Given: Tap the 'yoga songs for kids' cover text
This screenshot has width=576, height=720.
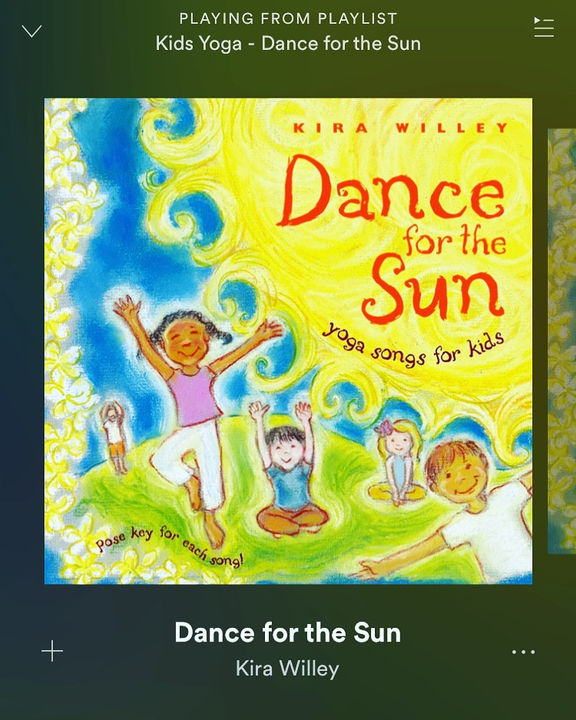Looking at the screenshot, I should click(x=413, y=349).
